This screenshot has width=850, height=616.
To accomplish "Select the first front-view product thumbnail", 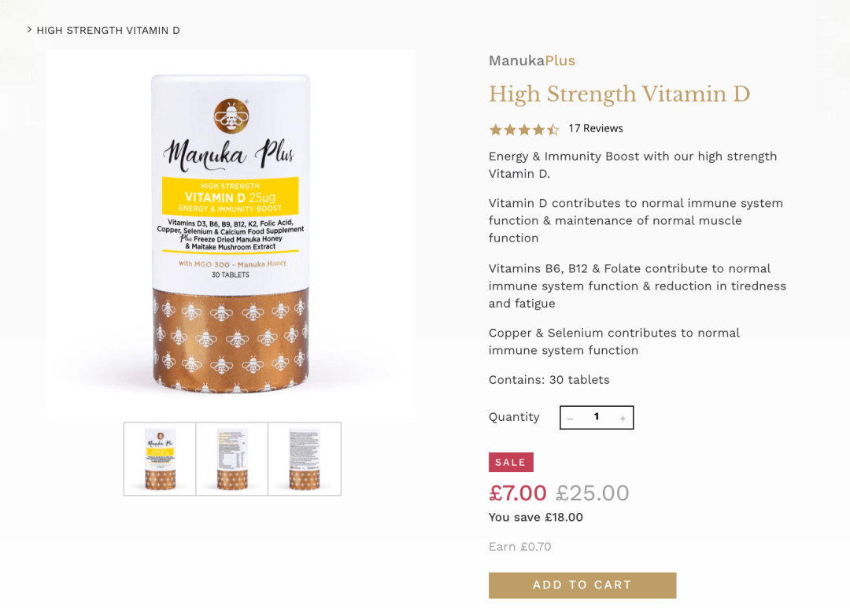I will coord(160,459).
